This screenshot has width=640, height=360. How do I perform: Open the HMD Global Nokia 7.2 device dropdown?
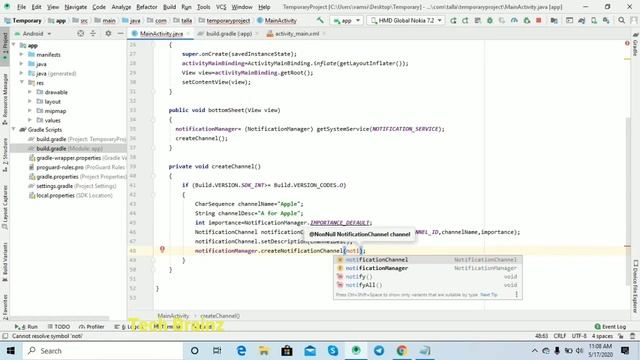tap(406, 20)
